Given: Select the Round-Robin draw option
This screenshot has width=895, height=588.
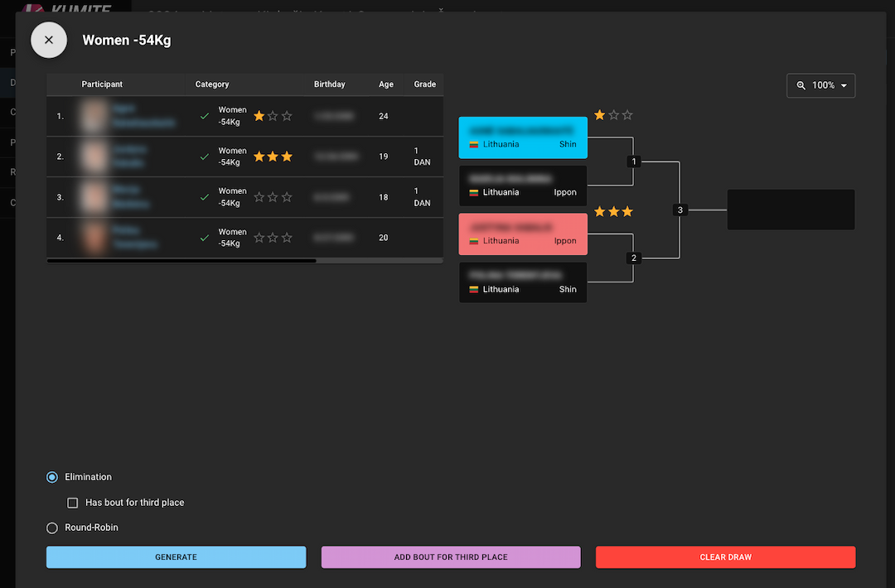Looking at the screenshot, I should click(52, 528).
